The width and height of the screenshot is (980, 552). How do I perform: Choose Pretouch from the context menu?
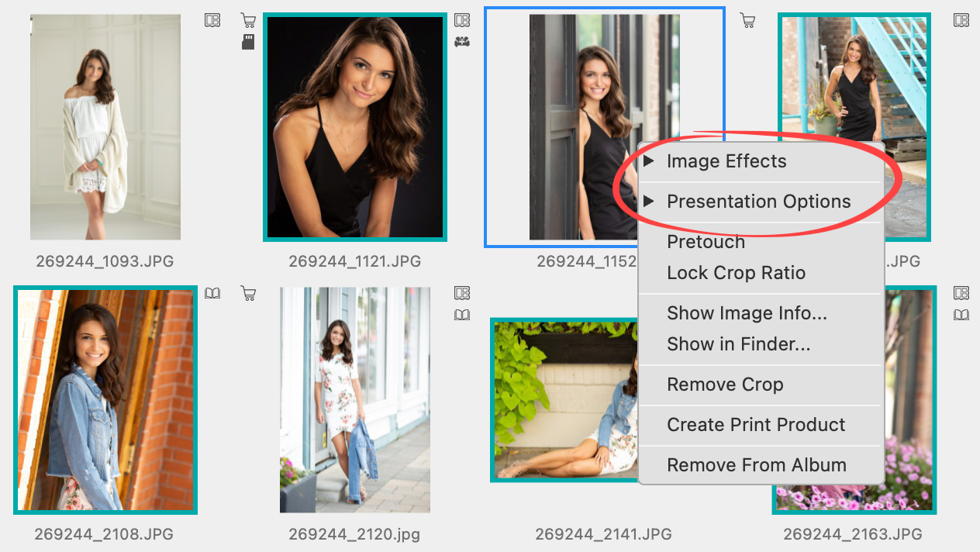[x=706, y=242]
